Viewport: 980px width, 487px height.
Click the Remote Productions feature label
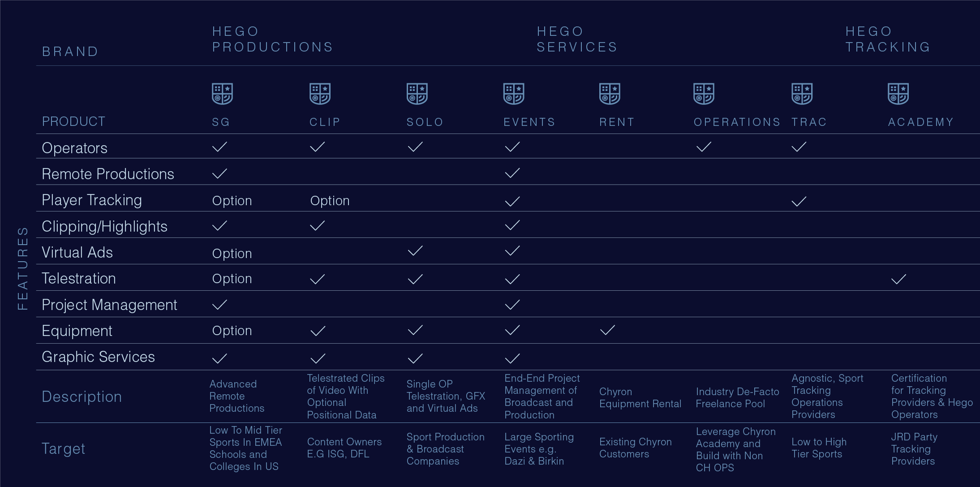(108, 174)
